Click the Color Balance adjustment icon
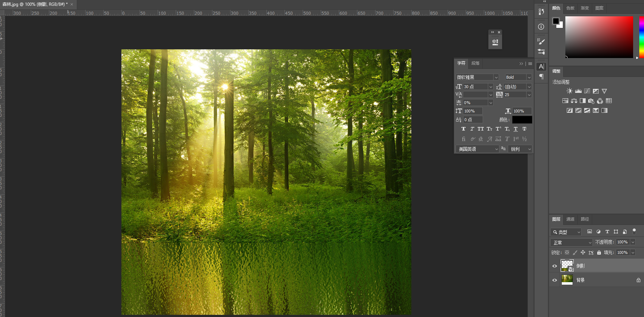Image resolution: width=644 pixels, height=317 pixels. pyautogui.click(x=574, y=101)
